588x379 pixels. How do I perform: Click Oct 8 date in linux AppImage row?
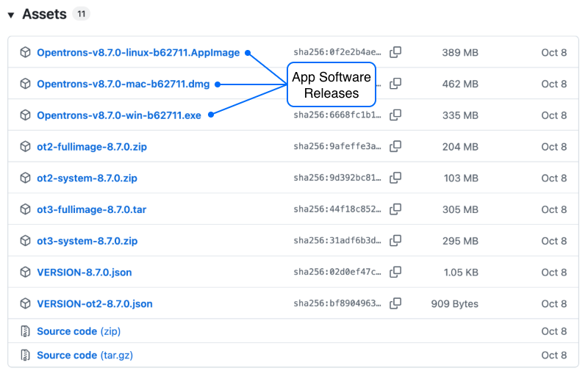(553, 52)
